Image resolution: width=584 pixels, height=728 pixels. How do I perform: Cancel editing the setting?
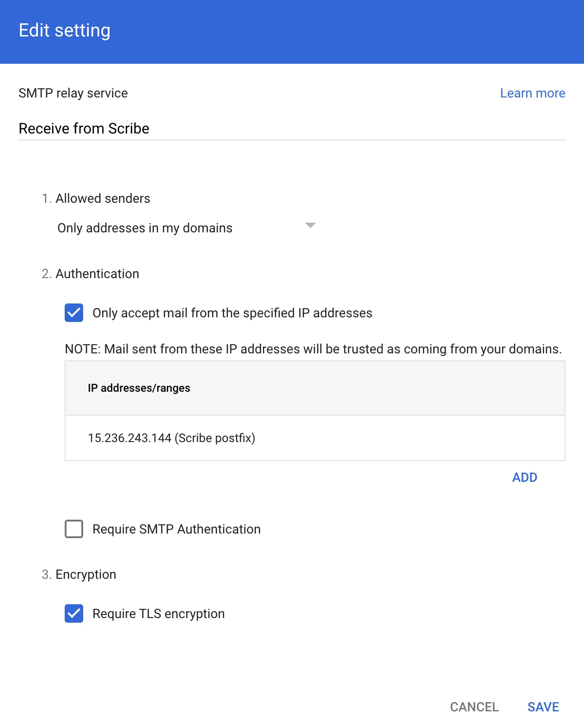pyautogui.click(x=474, y=707)
